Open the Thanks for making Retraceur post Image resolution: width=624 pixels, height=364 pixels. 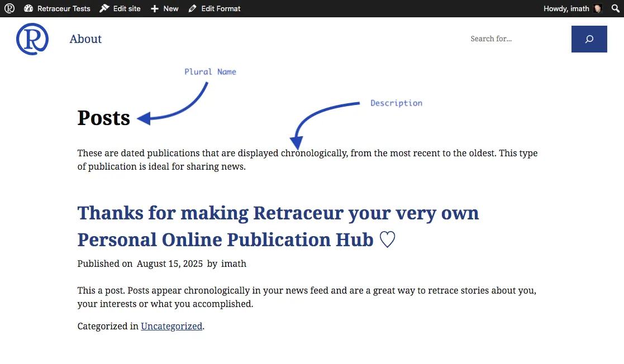pyautogui.click(x=278, y=226)
